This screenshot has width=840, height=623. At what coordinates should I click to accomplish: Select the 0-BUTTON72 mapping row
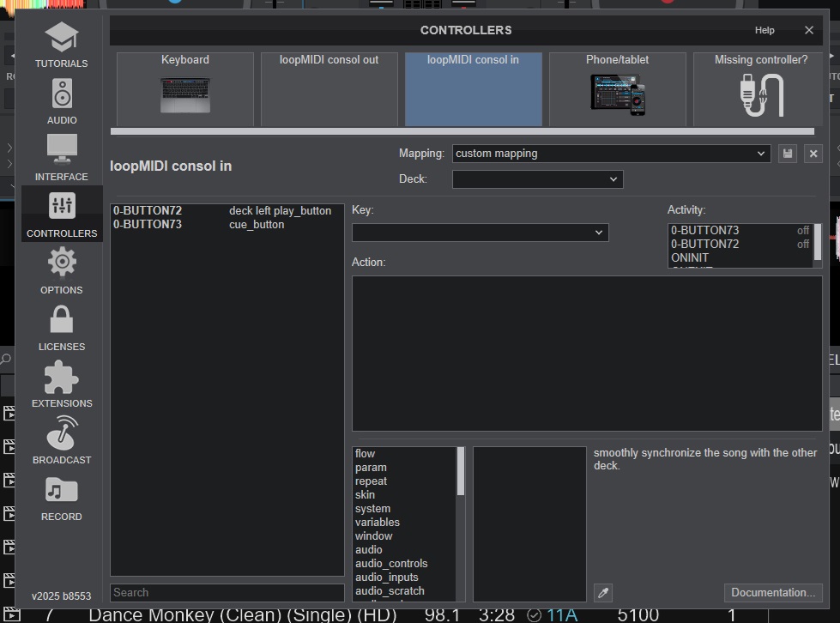click(227, 211)
